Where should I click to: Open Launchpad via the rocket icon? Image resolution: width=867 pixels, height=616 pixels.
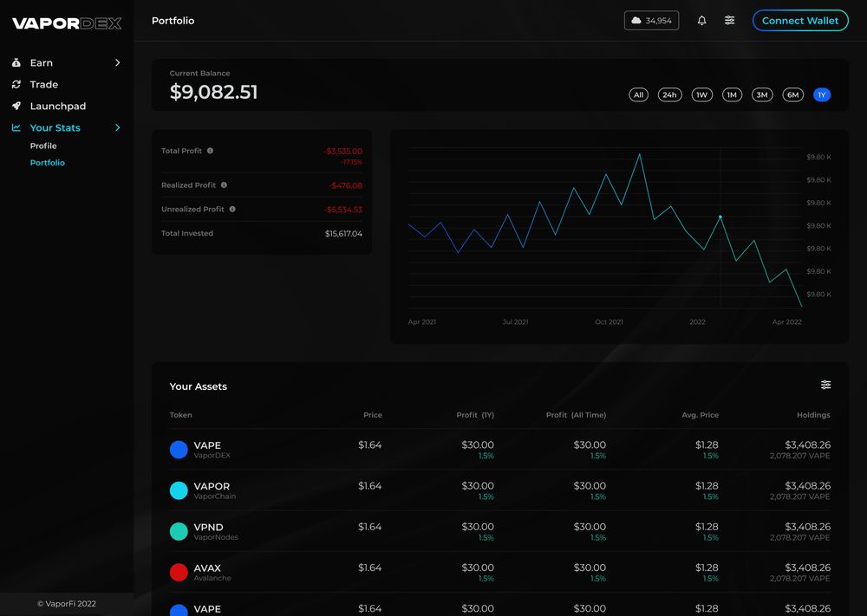pyautogui.click(x=19, y=106)
